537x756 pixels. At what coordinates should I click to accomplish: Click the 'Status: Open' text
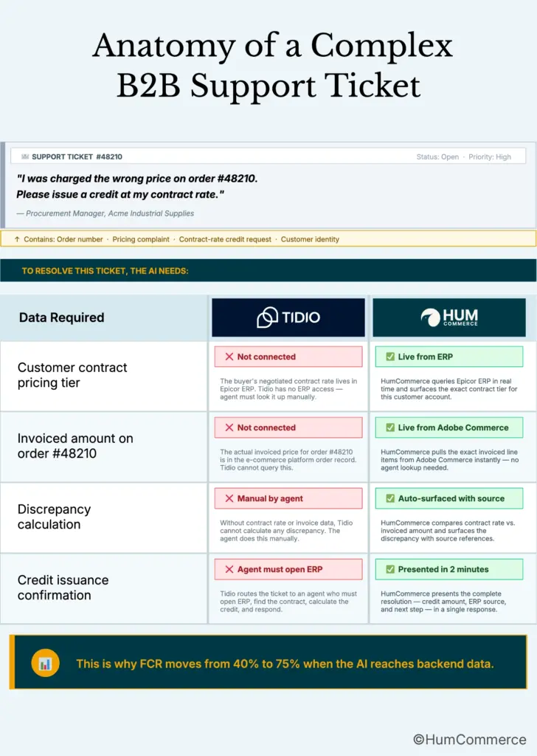pos(437,157)
